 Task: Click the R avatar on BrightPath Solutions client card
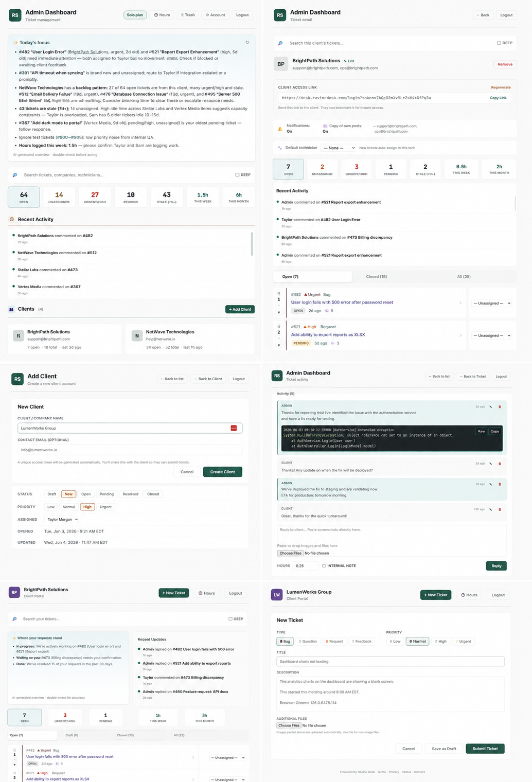19,335
